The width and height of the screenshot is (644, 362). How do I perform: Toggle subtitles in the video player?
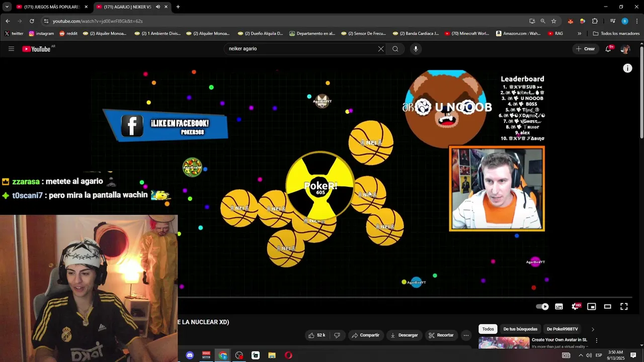tap(559, 307)
